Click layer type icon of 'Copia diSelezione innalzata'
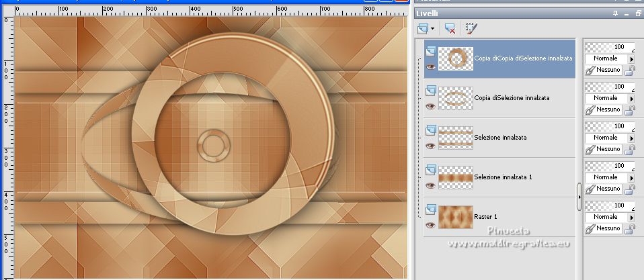Image resolution: width=644 pixels, height=280 pixels. pyautogui.click(x=430, y=91)
